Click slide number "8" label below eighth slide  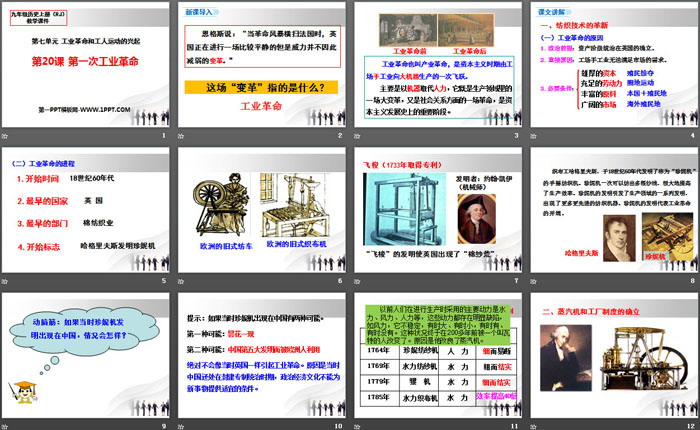point(693,281)
